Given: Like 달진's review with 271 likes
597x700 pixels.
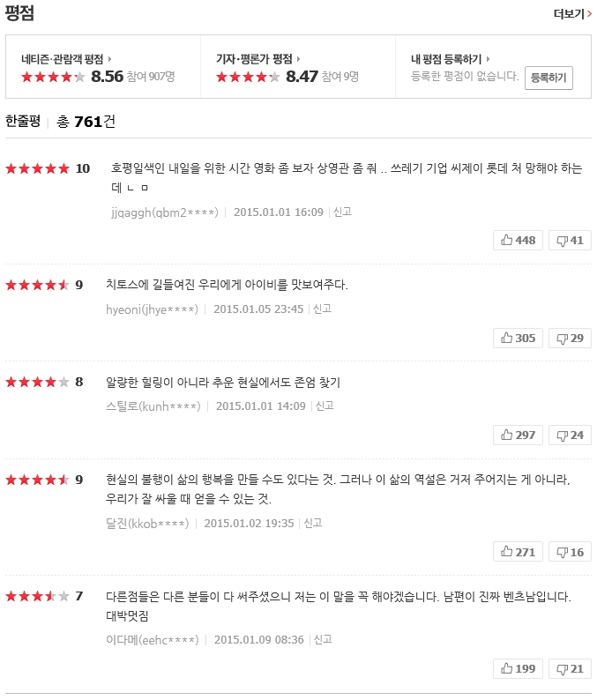Looking at the screenshot, I should pyautogui.click(x=518, y=552).
